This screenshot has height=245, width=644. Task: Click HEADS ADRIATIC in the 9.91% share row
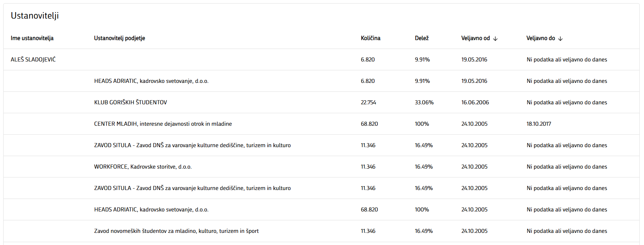(x=151, y=81)
